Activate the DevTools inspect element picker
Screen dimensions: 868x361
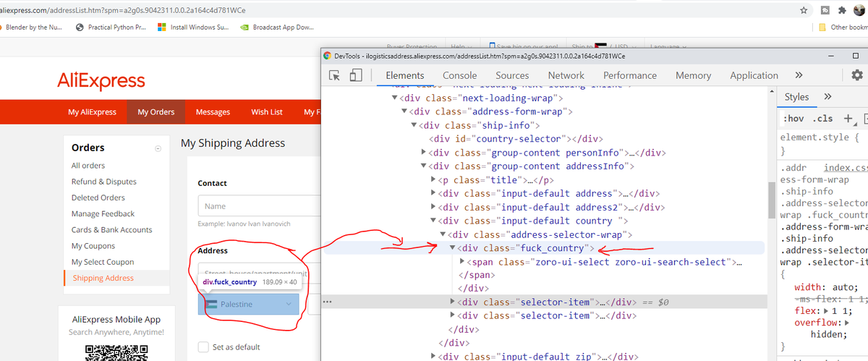pyautogui.click(x=334, y=75)
